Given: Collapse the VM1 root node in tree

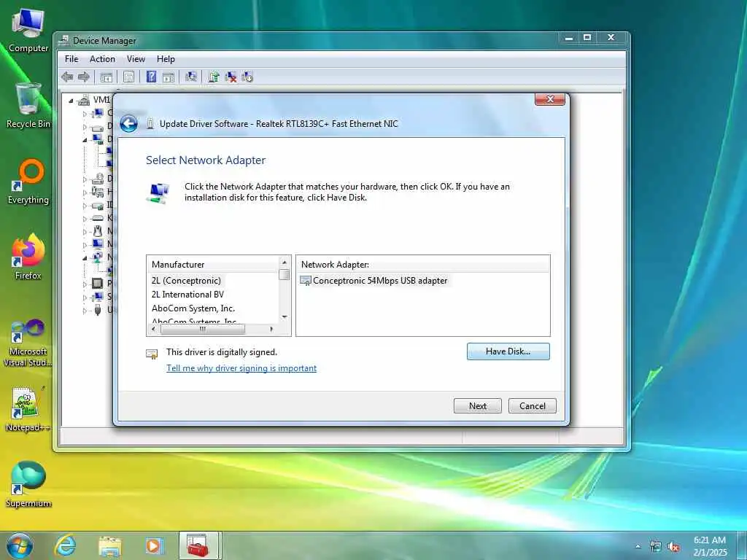Looking at the screenshot, I should click(x=71, y=101).
